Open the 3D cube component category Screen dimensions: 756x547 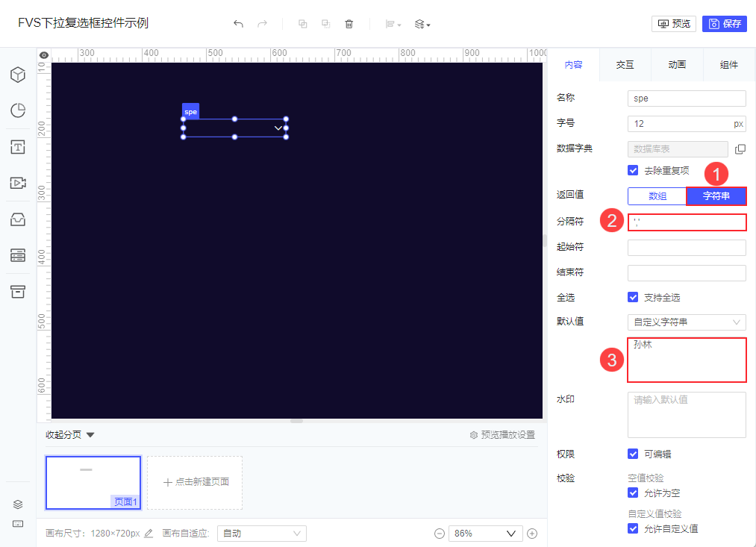coord(18,75)
